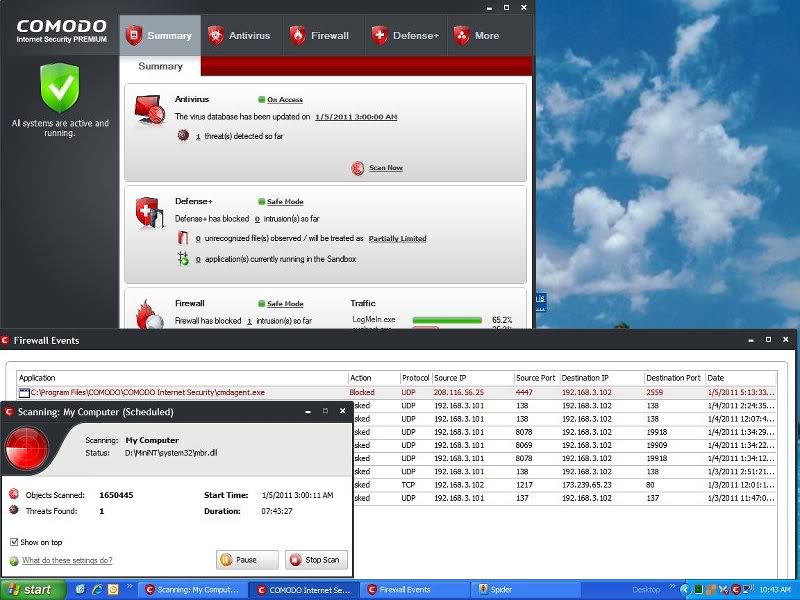
Task: Click the Firewall flame shield icon
Action: 149,313
